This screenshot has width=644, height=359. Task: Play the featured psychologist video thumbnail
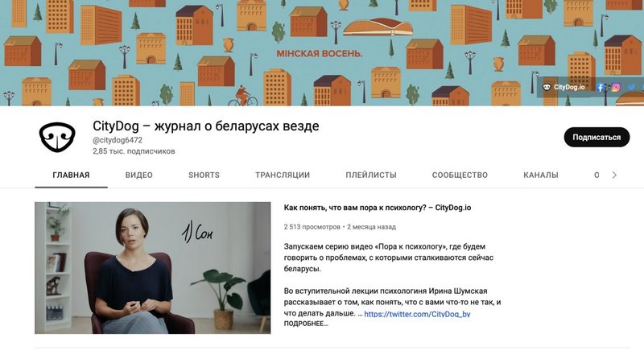[x=152, y=268]
